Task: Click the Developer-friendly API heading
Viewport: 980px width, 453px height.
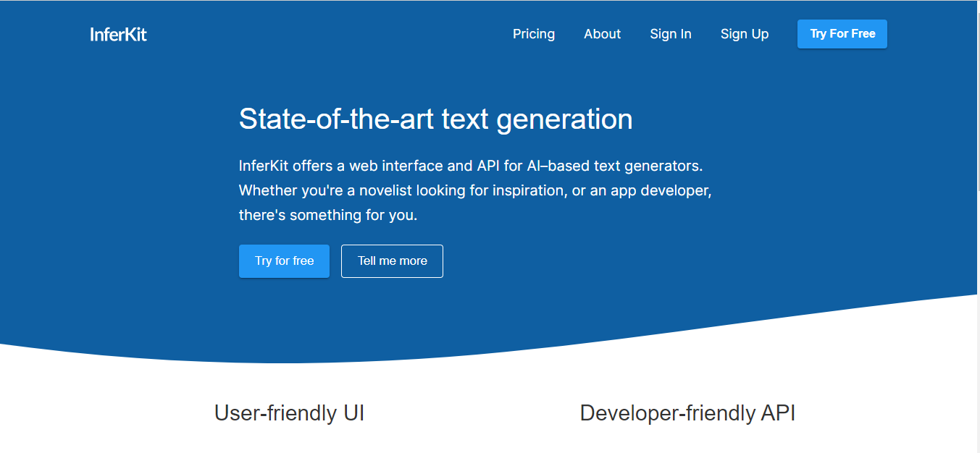Action: 688,413
